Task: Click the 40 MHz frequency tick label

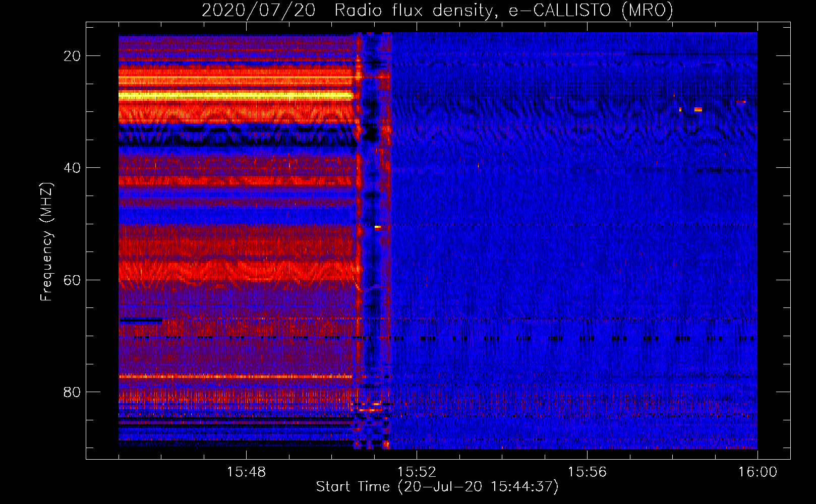Action: tap(73, 168)
